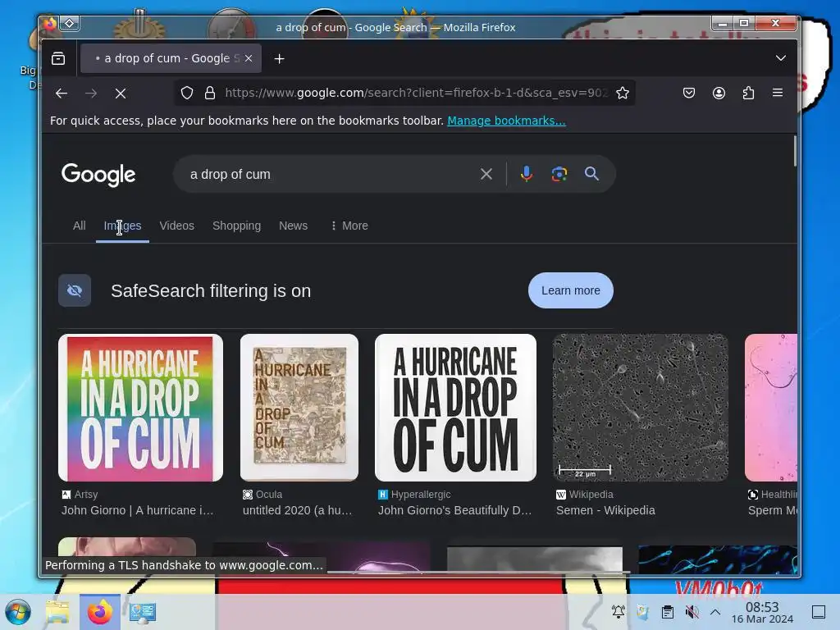The width and height of the screenshot is (840, 630).
Task: Click the Manage bookmarks link
Action: [x=506, y=121]
